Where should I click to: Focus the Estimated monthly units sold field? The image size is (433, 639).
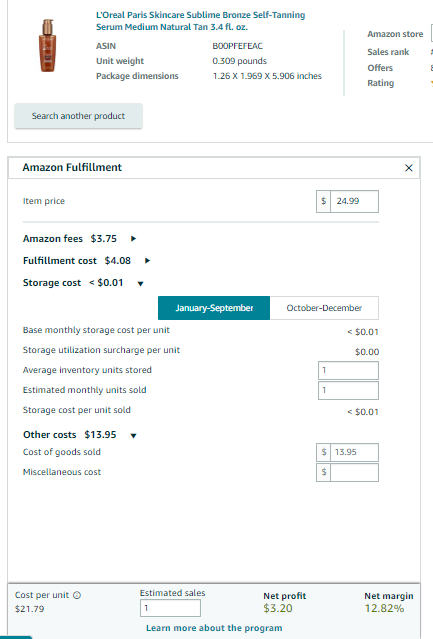tap(348, 390)
